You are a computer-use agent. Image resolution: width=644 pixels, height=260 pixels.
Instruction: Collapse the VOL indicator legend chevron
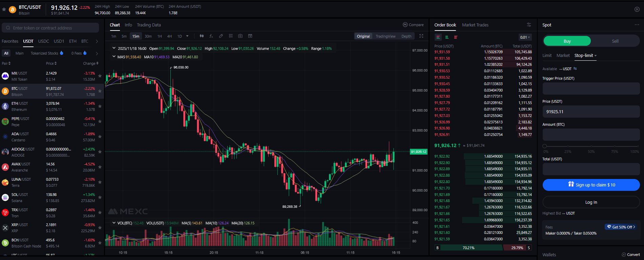tap(114, 223)
